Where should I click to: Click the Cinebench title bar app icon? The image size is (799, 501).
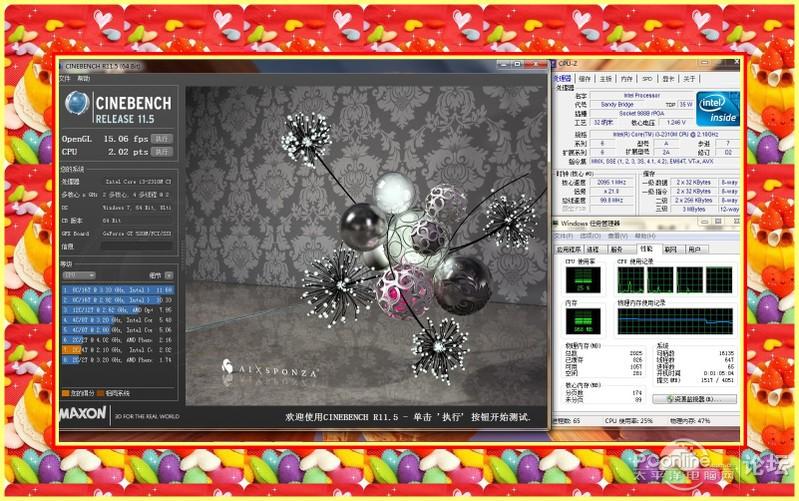(61, 66)
